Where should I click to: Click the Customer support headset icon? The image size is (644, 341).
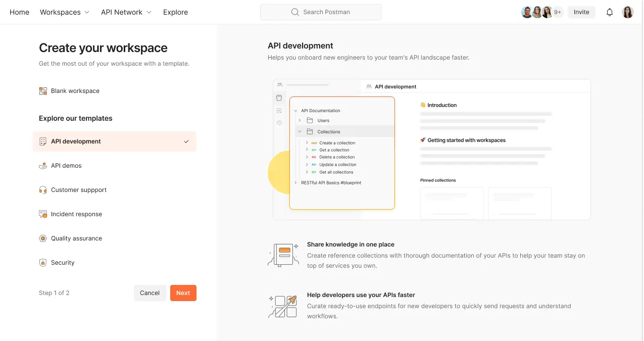(x=43, y=190)
